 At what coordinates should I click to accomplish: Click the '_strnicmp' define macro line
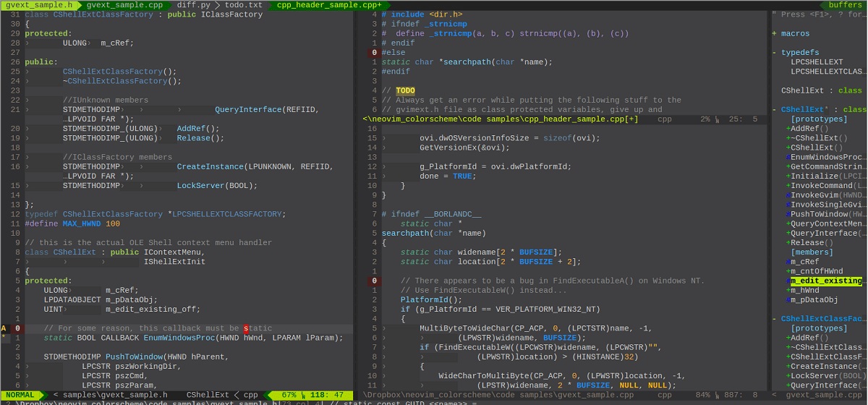tap(505, 33)
